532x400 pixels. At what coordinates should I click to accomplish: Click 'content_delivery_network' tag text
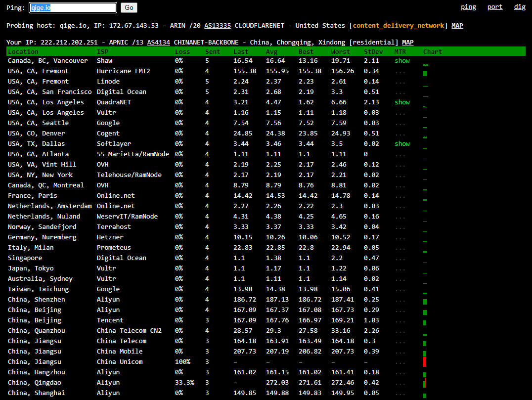pyautogui.click(x=399, y=25)
